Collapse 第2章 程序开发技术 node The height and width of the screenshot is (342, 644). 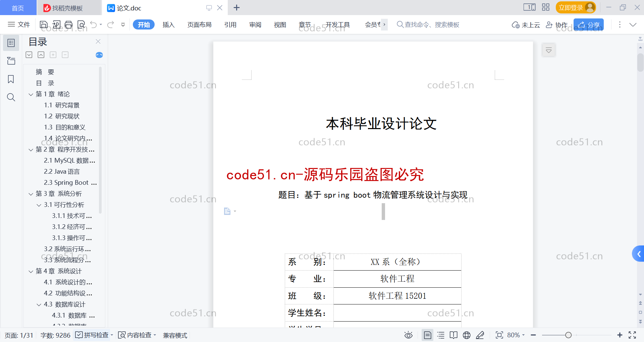coord(31,150)
